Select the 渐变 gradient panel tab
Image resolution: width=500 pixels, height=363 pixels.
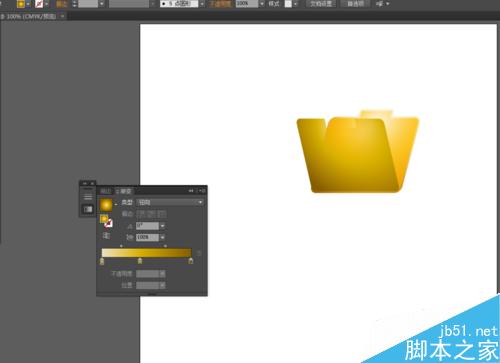tap(124, 191)
